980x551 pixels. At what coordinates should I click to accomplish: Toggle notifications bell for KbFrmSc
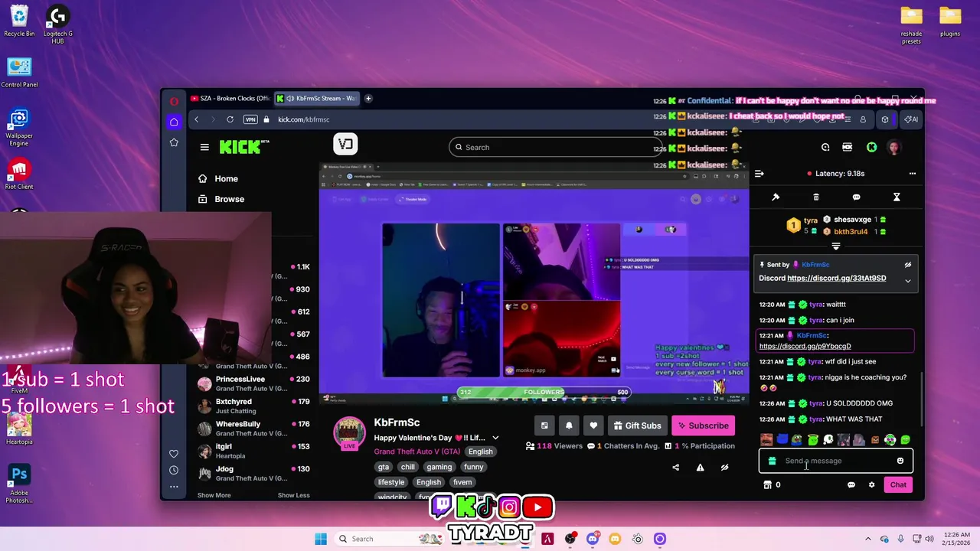[569, 425]
